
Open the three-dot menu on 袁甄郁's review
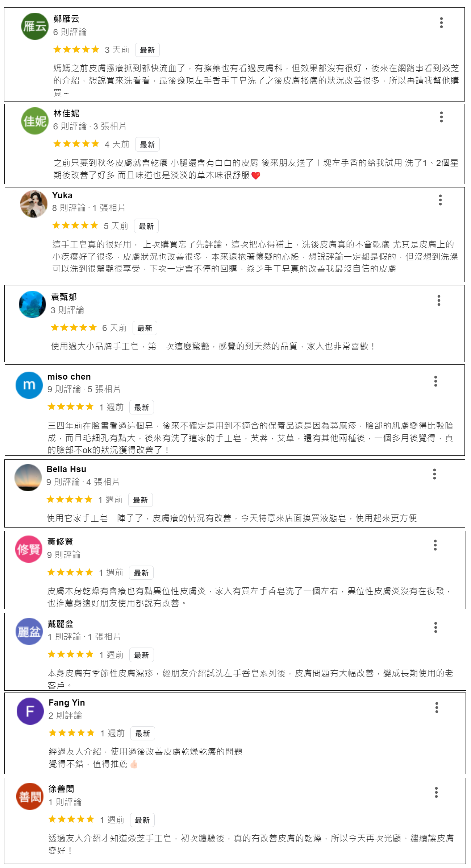point(439,300)
